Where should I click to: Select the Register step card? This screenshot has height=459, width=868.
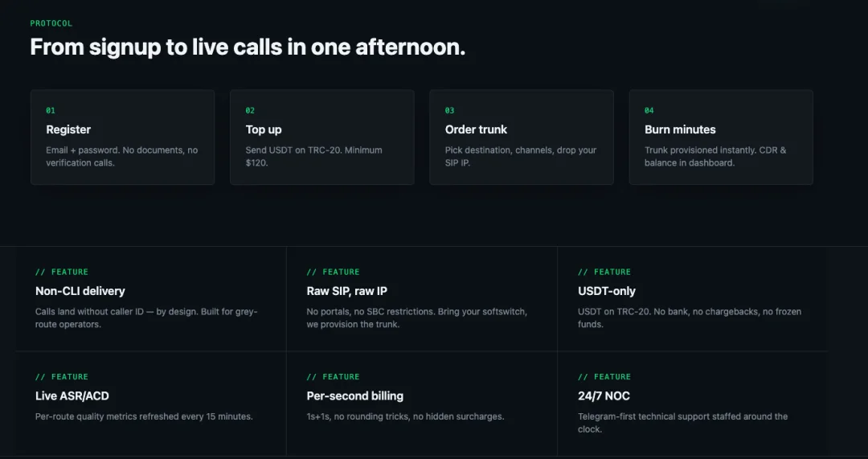(122, 137)
